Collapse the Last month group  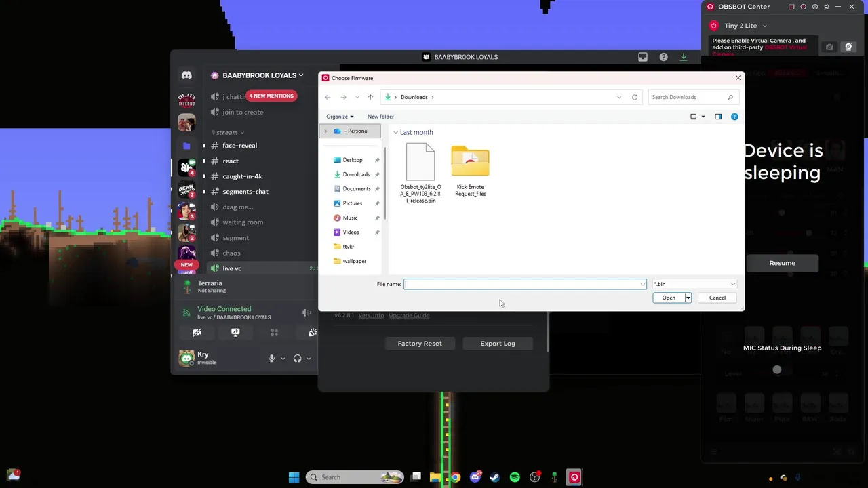[x=395, y=132]
